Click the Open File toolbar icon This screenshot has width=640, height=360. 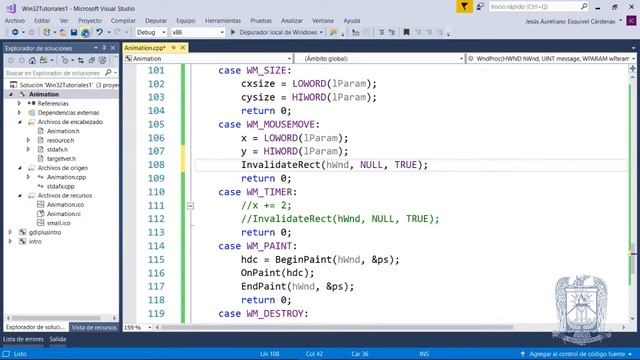(63, 32)
